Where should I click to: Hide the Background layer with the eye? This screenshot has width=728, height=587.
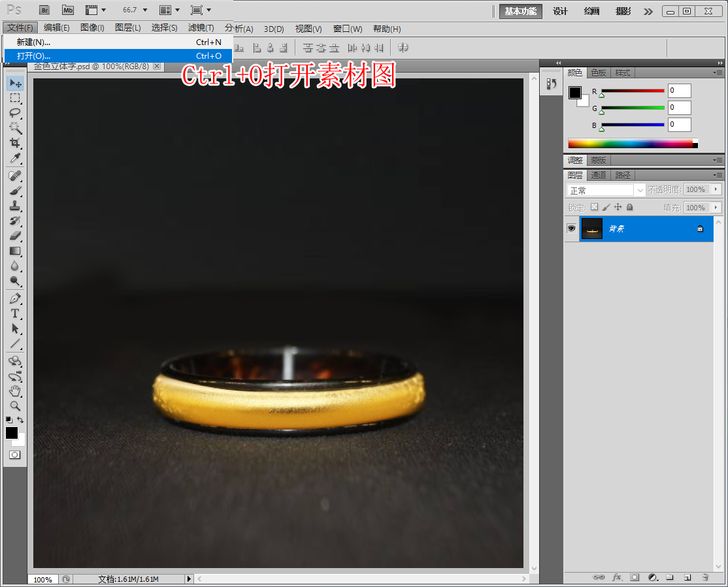click(x=572, y=229)
